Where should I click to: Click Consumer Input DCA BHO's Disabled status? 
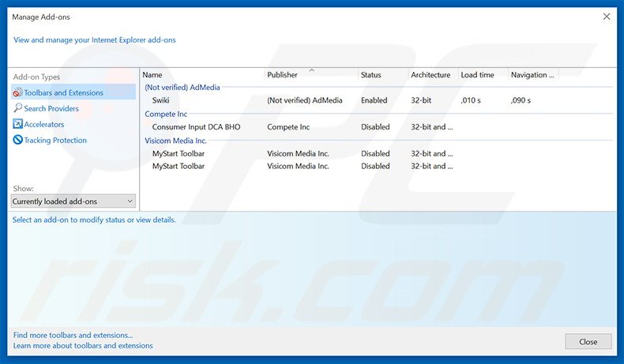click(375, 127)
